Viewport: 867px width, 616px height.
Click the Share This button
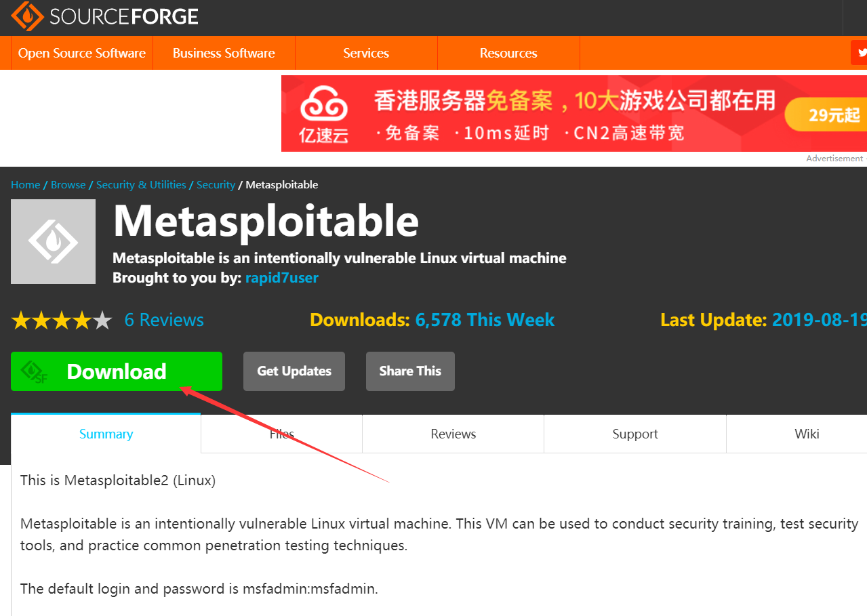(x=409, y=371)
